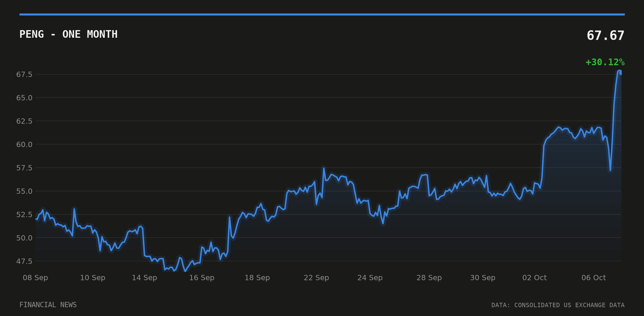Click the 67.5 y-axis label

tap(24, 75)
